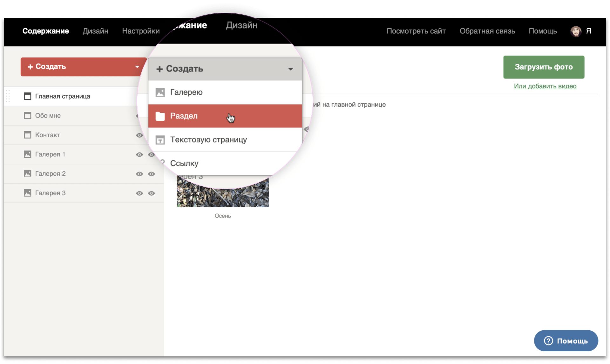Choose Ссылку from the create menu
Viewport: 610px width, 364px height.
tap(184, 163)
